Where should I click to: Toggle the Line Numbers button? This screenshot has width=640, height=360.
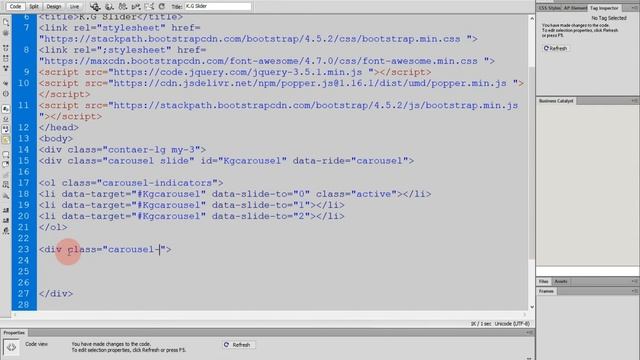tap(6, 109)
